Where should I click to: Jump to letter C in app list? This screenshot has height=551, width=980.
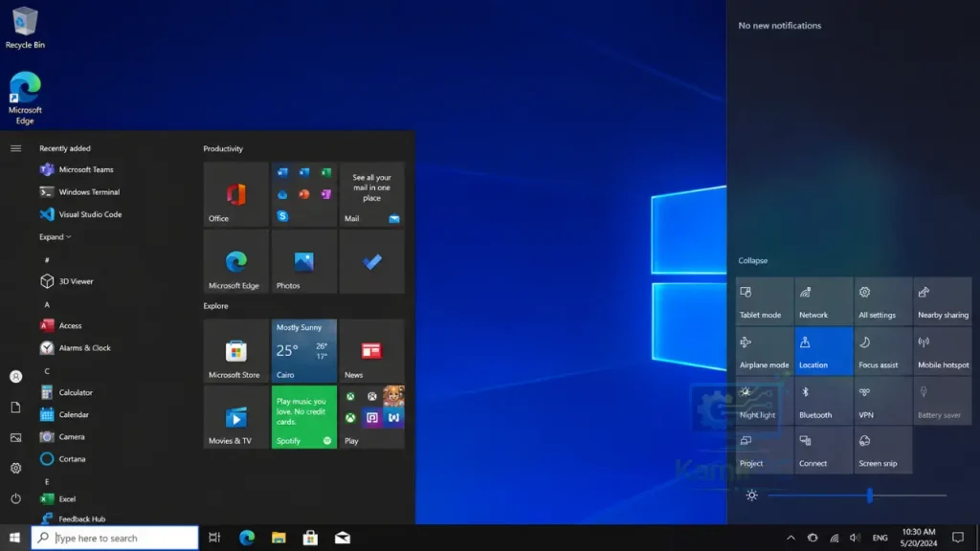point(47,371)
